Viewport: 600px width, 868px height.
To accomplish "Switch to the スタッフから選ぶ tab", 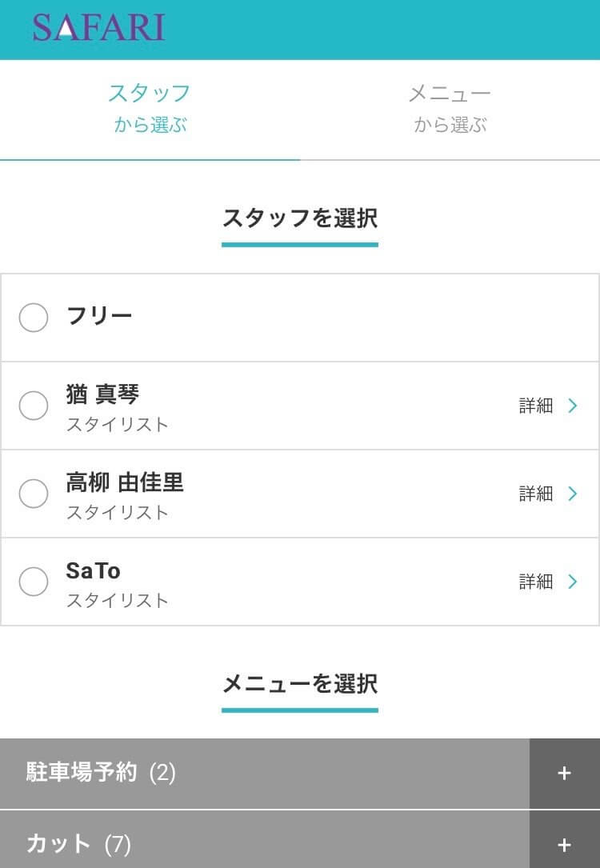I will (x=150, y=110).
